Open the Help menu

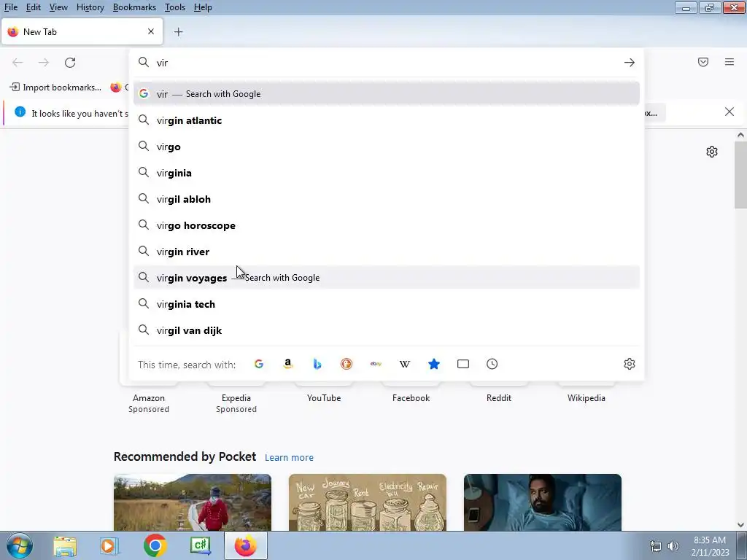pyautogui.click(x=203, y=7)
